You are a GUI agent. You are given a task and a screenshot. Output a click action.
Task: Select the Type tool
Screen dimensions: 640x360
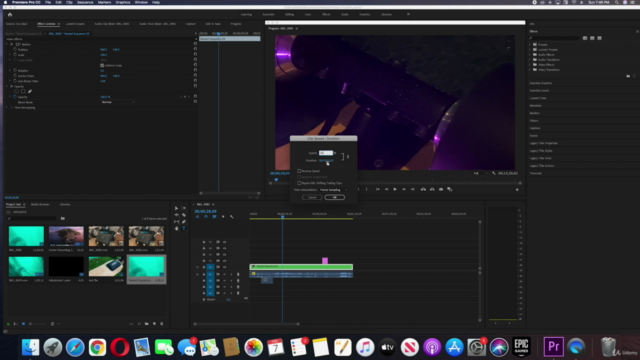coord(184,229)
